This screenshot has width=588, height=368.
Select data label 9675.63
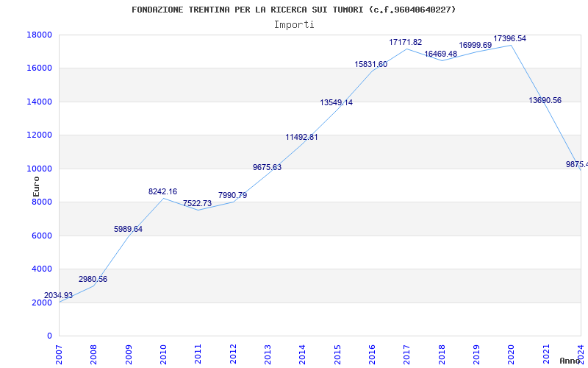[x=267, y=168]
